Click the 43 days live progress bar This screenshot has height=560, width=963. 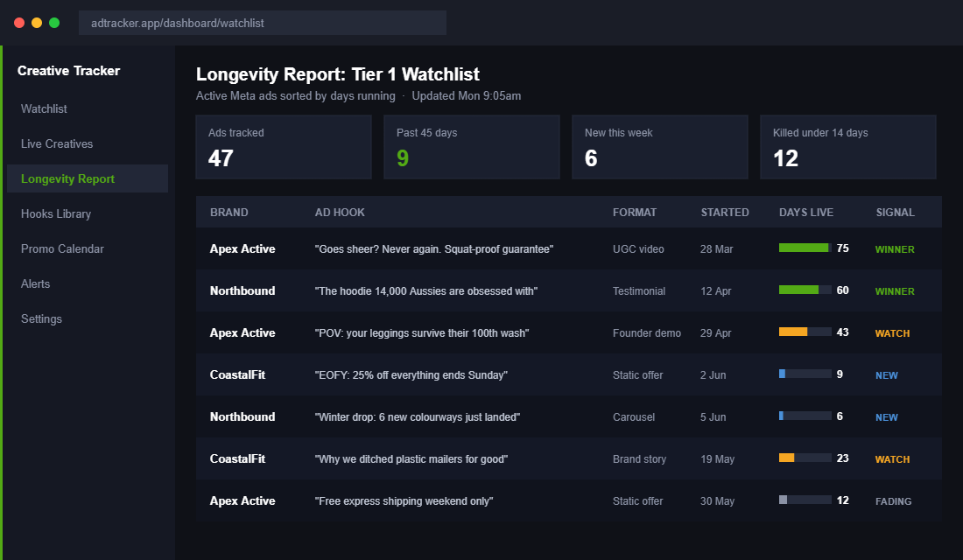pos(805,332)
